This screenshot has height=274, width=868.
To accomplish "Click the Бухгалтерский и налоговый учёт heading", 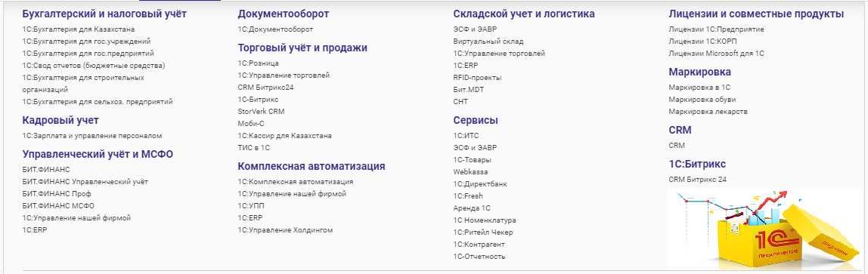I will tap(104, 14).
